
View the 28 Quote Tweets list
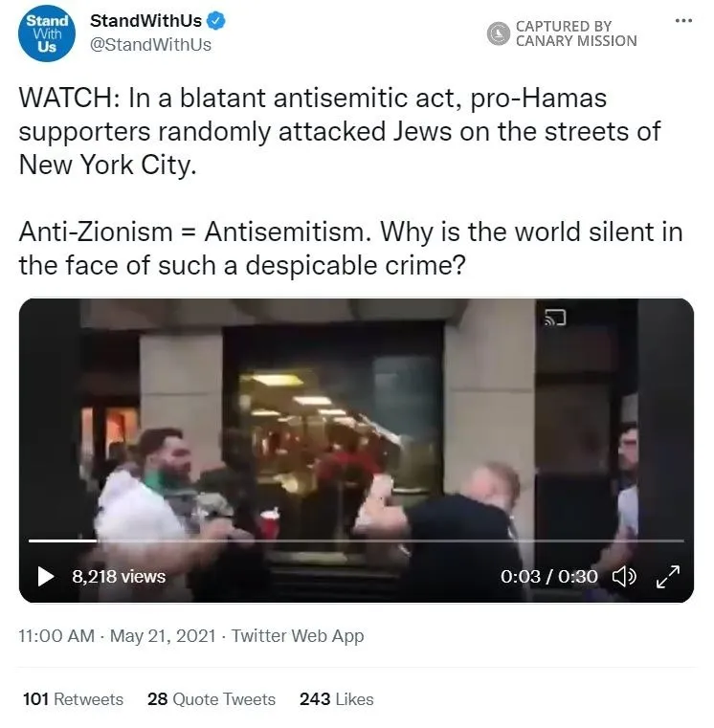[x=212, y=699]
